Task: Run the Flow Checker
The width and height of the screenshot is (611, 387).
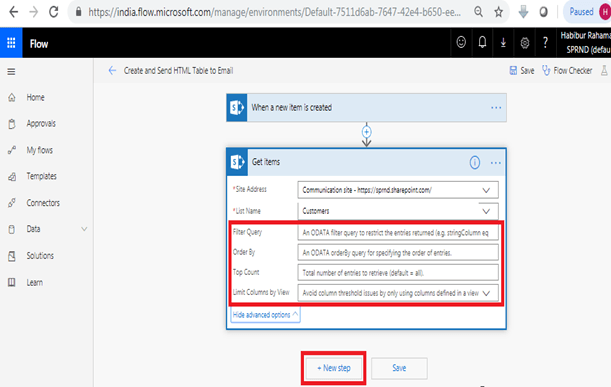Action: click(x=567, y=71)
